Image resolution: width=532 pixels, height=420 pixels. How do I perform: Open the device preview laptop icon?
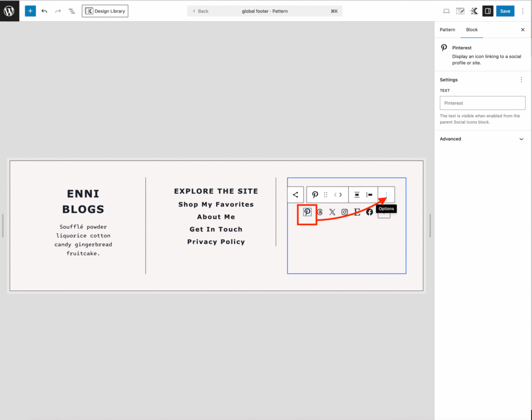446,11
